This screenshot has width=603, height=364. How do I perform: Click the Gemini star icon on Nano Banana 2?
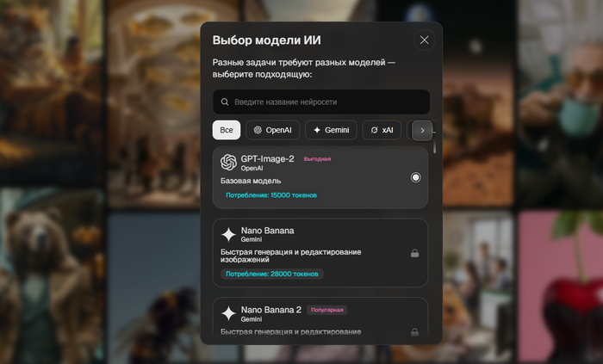click(228, 313)
